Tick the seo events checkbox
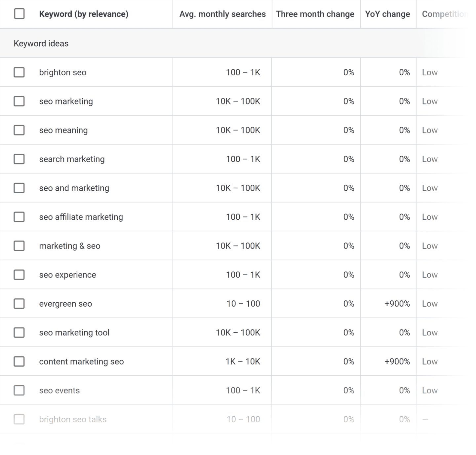The height and width of the screenshot is (455, 476). pos(19,390)
